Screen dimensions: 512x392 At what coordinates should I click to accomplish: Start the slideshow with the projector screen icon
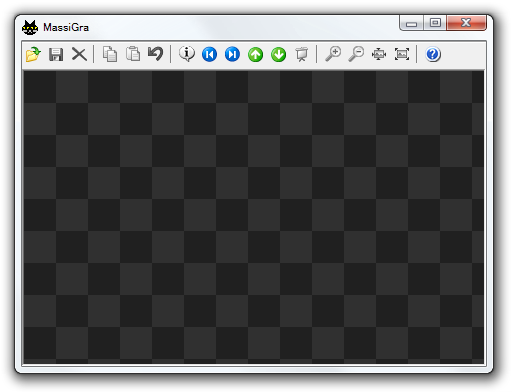pos(302,54)
